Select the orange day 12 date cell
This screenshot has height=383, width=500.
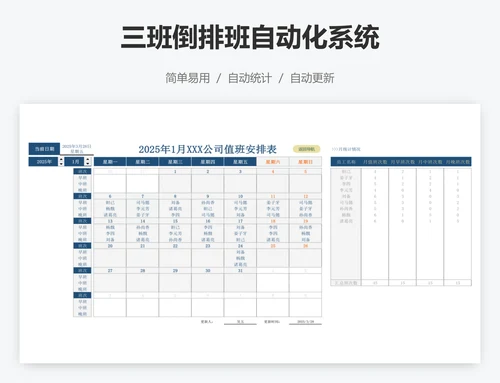305,196
